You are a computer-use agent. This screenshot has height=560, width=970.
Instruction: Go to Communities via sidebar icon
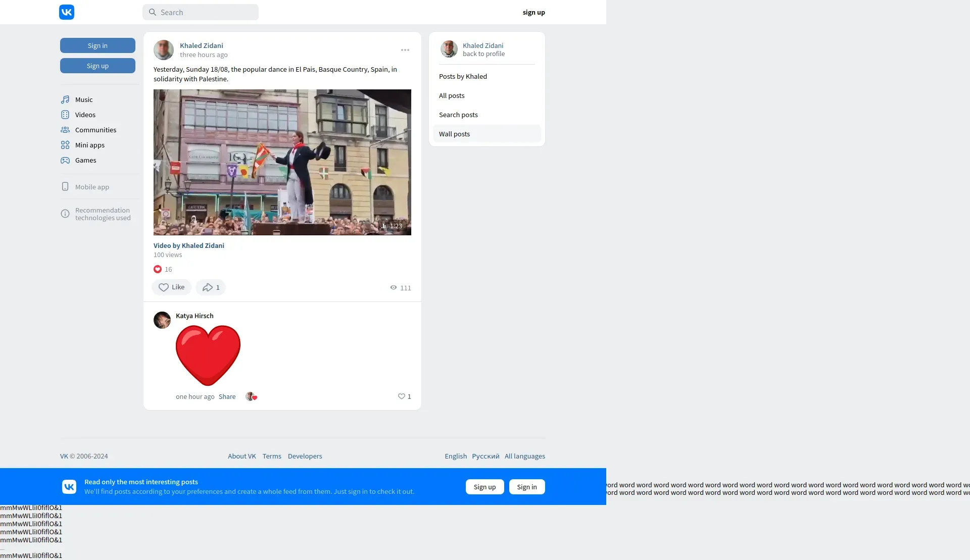65,130
